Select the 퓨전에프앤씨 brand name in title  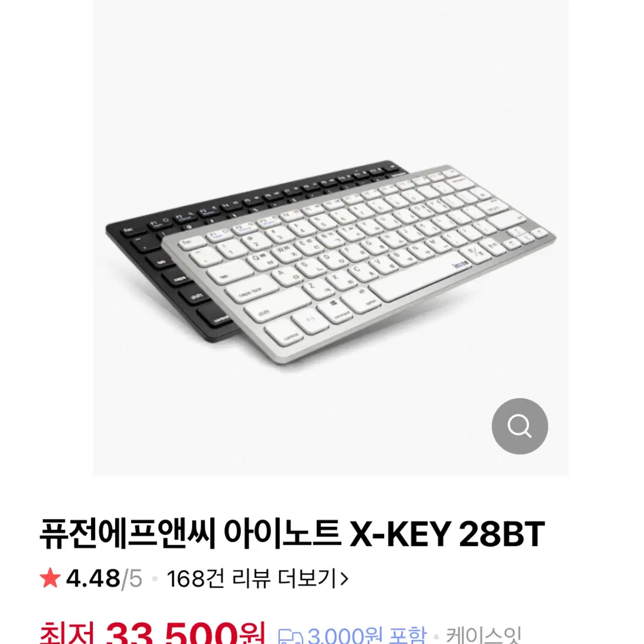(x=128, y=534)
